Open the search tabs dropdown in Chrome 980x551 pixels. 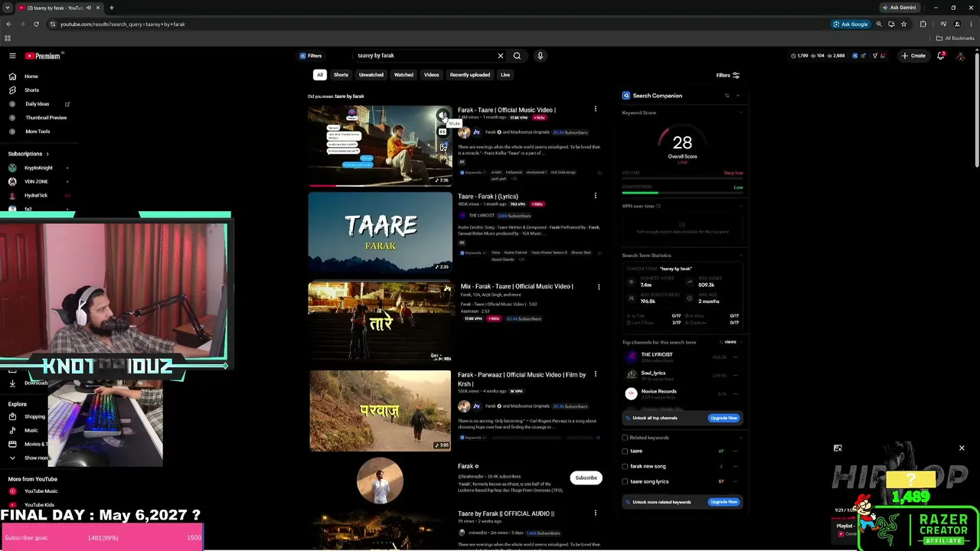click(7, 8)
